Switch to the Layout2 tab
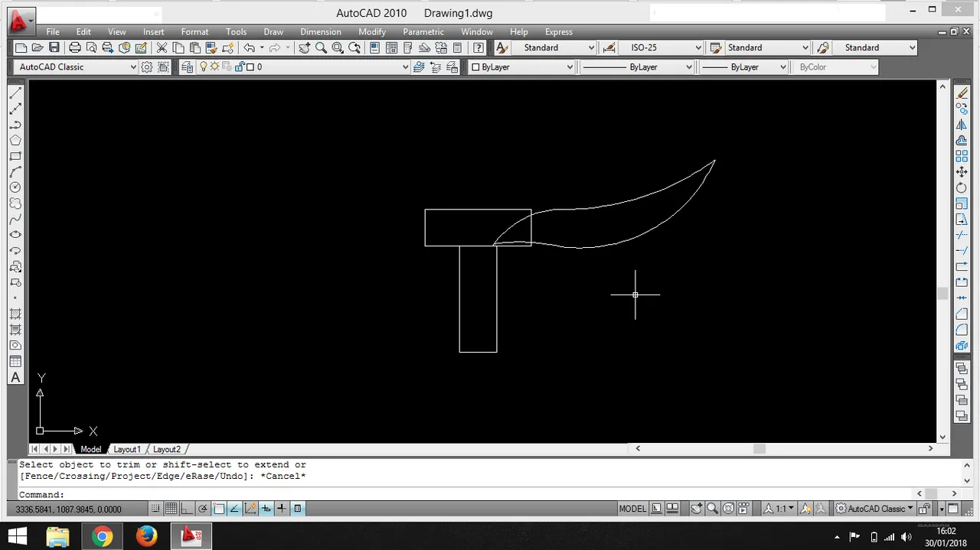 point(167,449)
